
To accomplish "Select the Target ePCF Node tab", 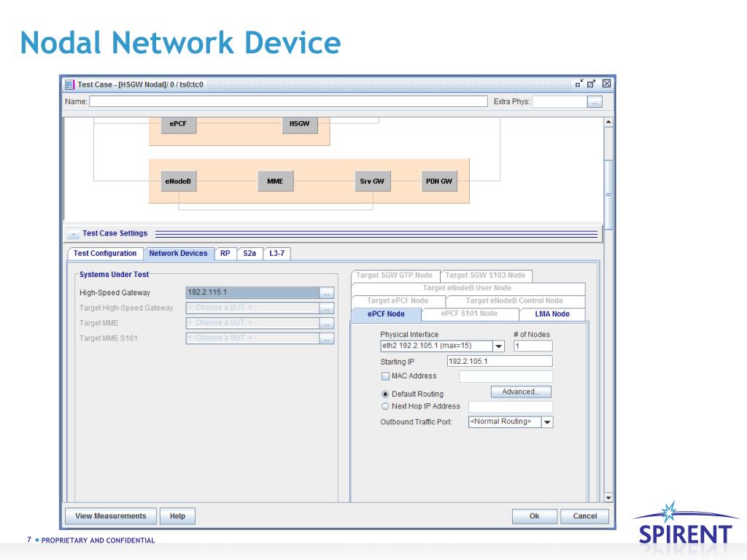I will [x=398, y=301].
